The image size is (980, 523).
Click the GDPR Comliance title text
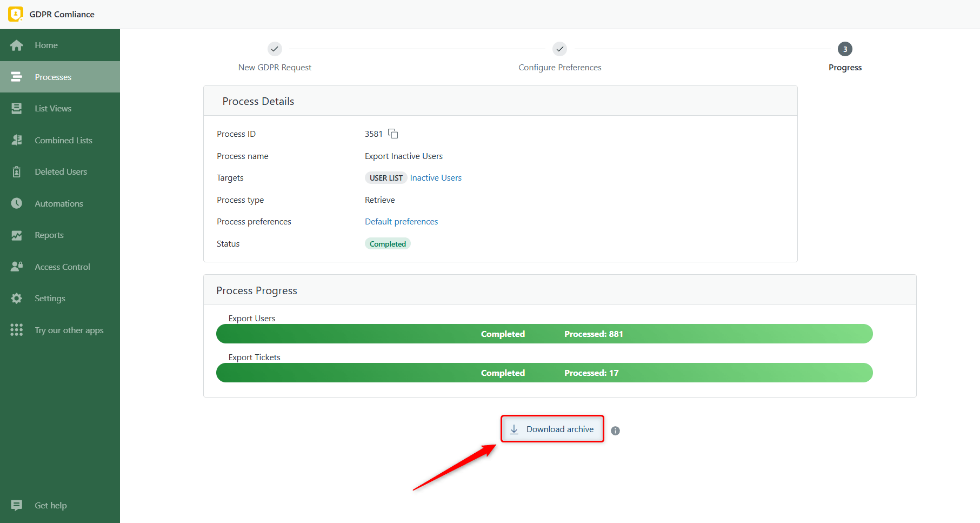(62, 15)
